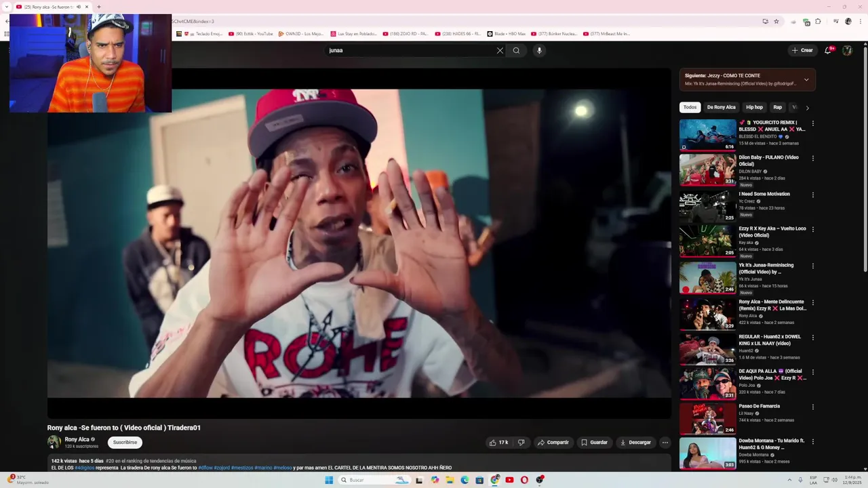
Task: Subscribe with the Suscribirse button
Action: point(125,442)
